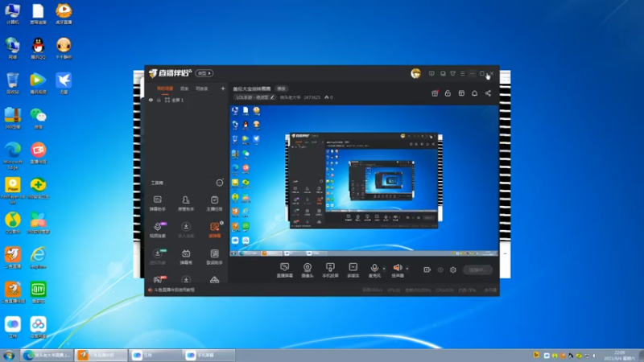Open the user avatar profile
644x362 pixels.
point(415,73)
